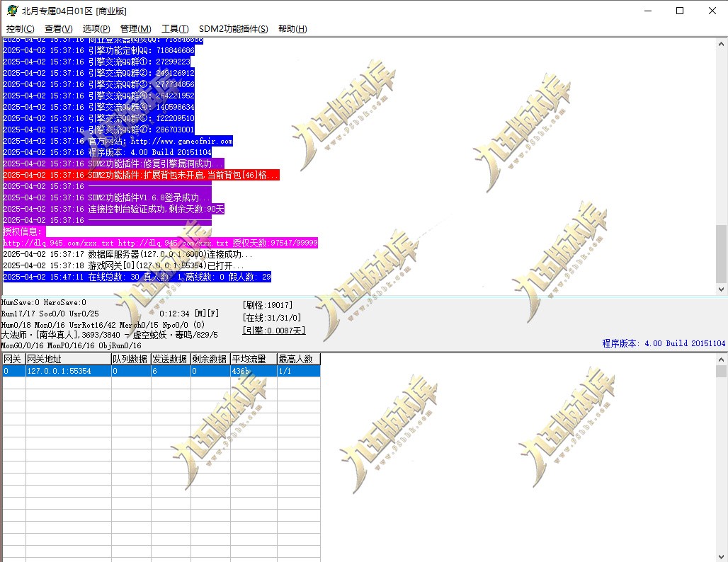Screen dimensions: 728x562
Task: Click the [刷怪:19017] status label
Action: tap(268, 305)
